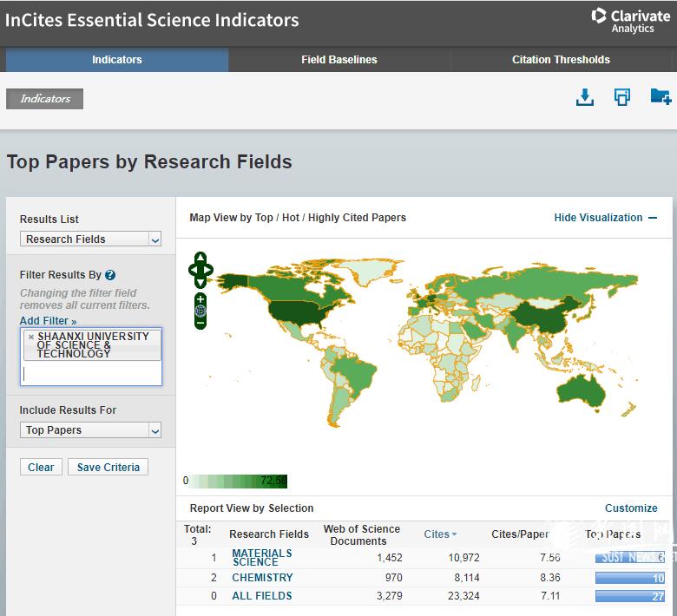Click the save to folder icon
The width and height of the screenshot is (677, 616).
coord(661,97)
